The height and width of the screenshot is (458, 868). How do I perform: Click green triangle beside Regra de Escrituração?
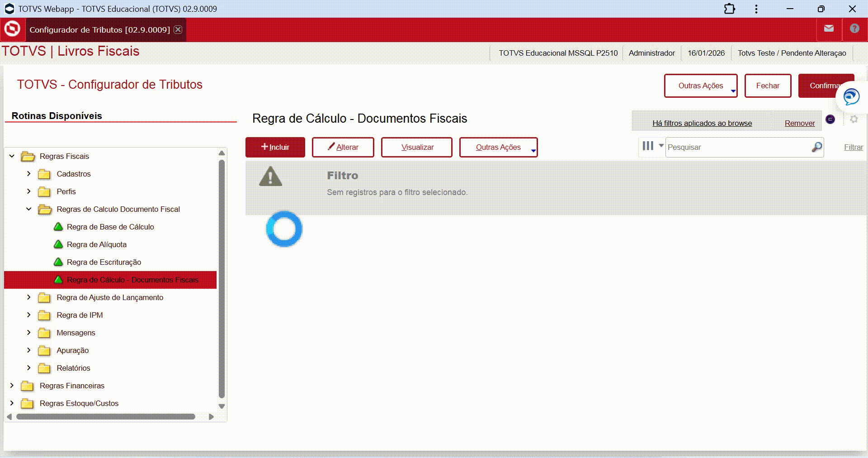[x=58, y=262]
